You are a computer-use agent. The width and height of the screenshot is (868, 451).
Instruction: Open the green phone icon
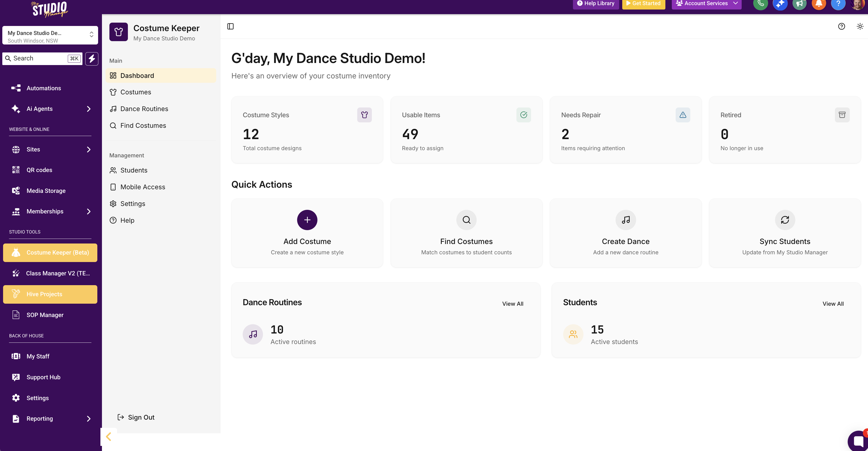click(x=760, y=4)
